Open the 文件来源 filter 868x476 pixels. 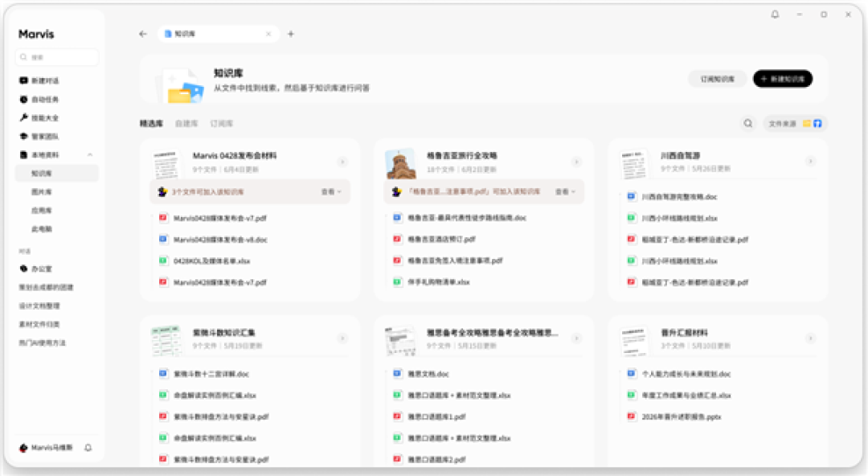(x=795, y=123)
